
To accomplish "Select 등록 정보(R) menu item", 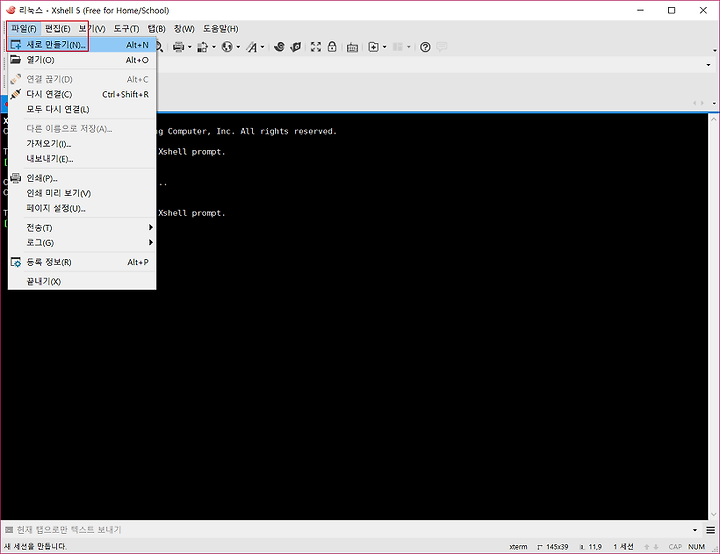I will point(82,262).
